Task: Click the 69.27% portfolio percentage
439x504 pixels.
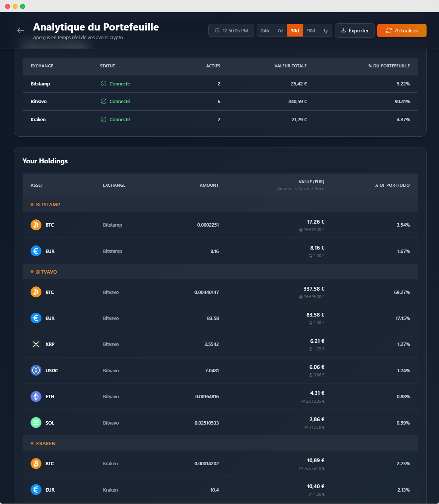Action: (402, 292)
